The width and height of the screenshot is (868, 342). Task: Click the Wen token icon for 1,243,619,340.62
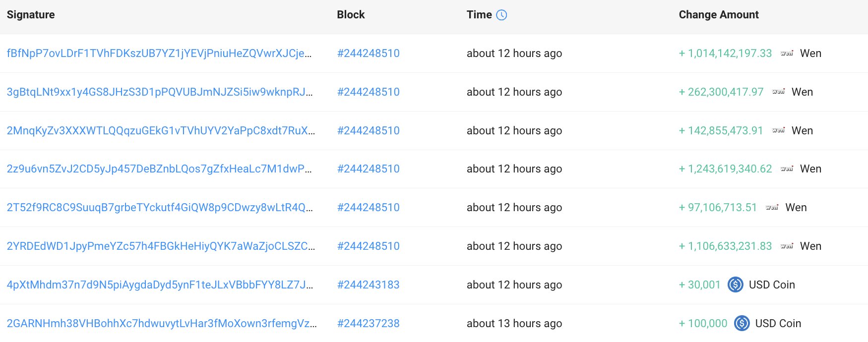coord(787,169)
